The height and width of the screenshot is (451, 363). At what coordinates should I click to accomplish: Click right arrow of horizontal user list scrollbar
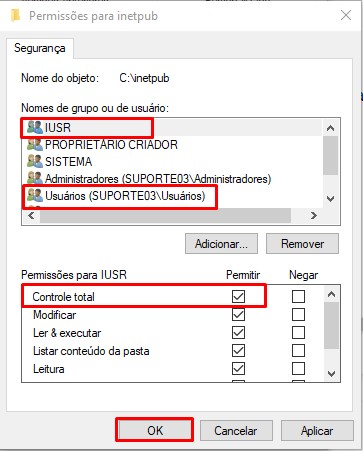point(313,216)
